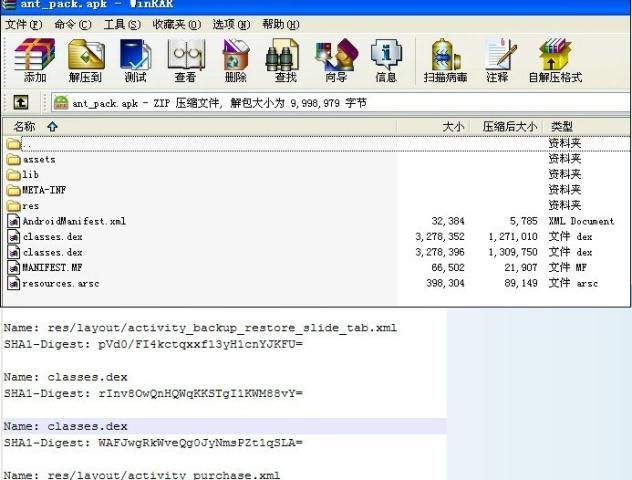Click the archive path address field
Image resolution: width=632 pixels, height=480 pixels.
pos(341,103)
